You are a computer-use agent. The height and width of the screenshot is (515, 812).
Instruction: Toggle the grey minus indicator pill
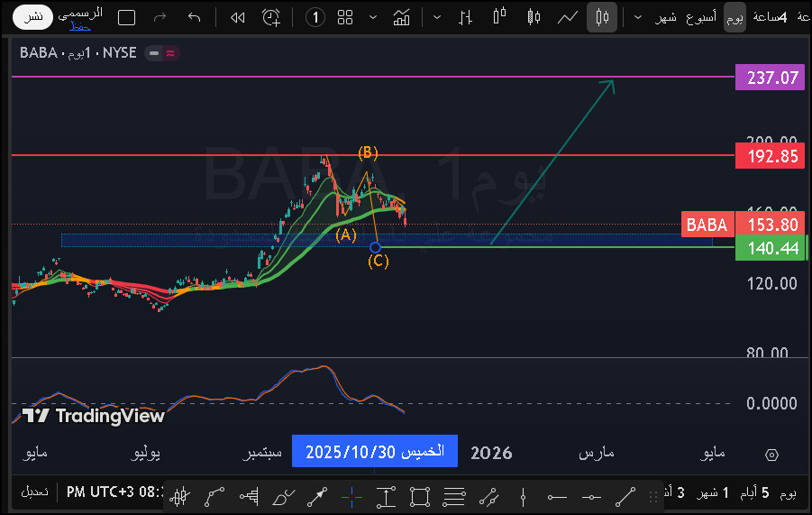154,53
